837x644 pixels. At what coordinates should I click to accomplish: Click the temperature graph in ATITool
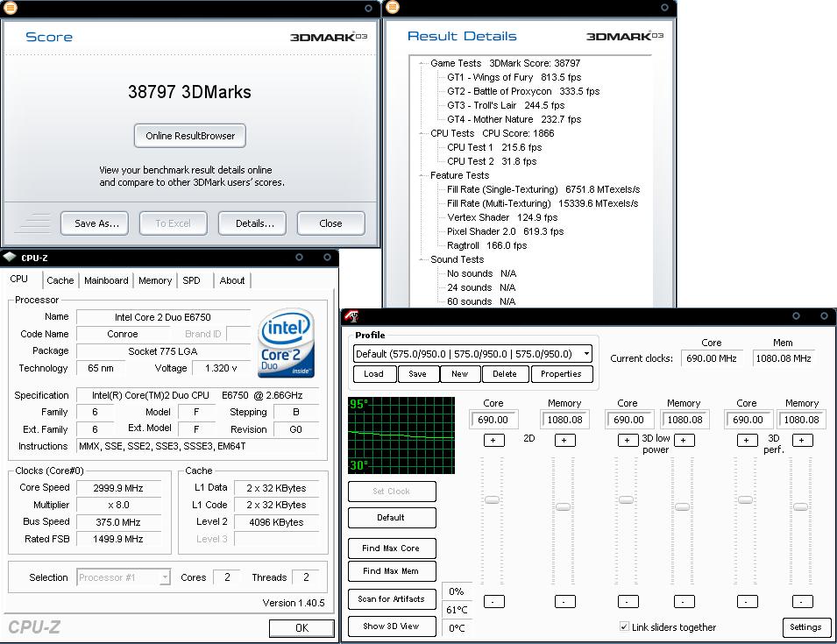(401, 435)
